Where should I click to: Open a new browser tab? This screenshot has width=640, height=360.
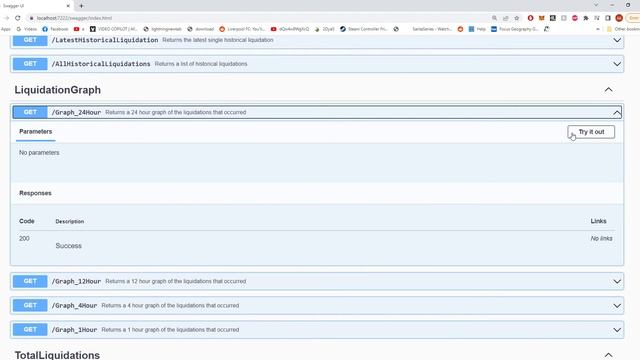81,6
